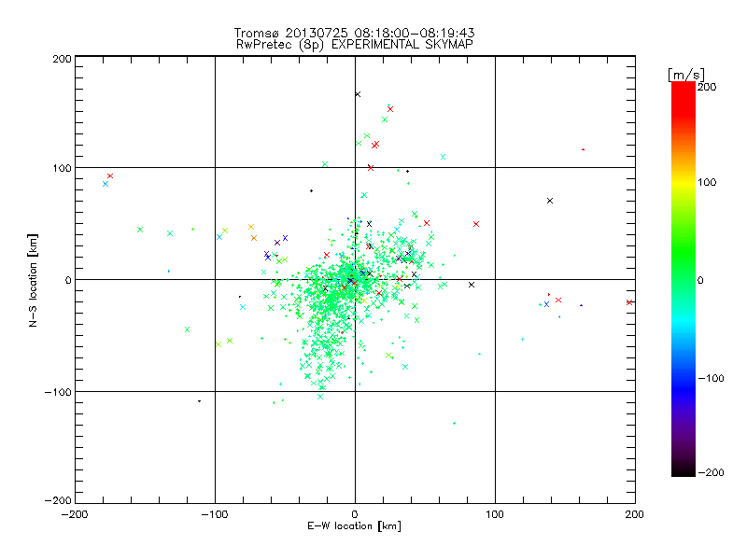747x560 pixels.
Task: Click the plot title 'Tromsø 20130725 08:18:00-08:19:43'
Action: click(355, 33)
